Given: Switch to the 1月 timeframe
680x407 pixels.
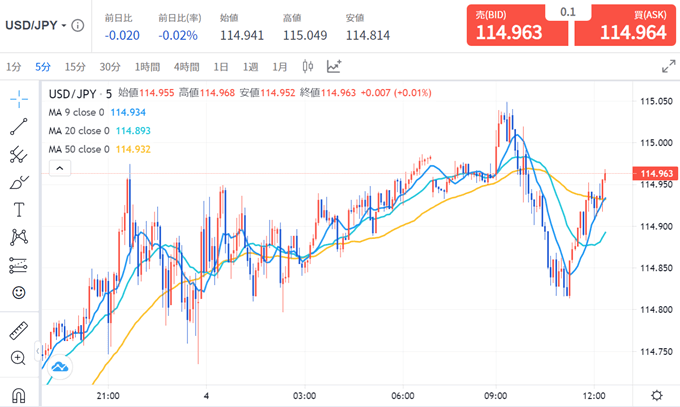Looking at the screenshot, I should pos(280,67).
